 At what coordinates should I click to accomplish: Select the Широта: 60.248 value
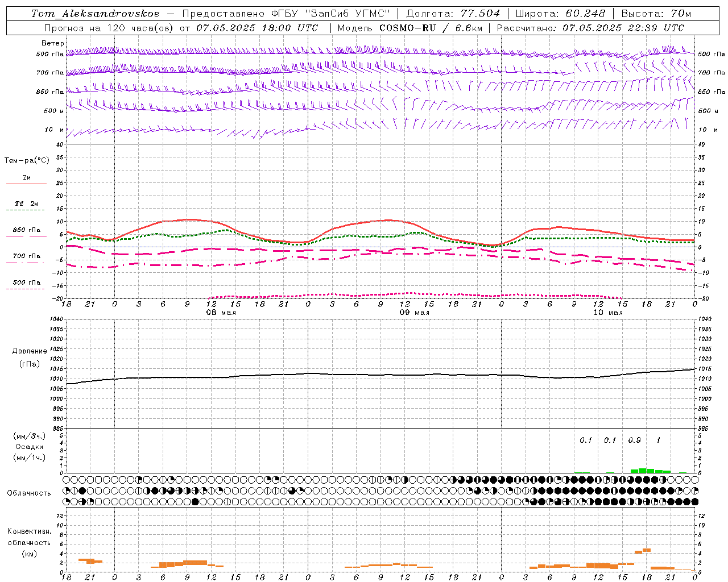pyautogui.click(x=561, y=14)
